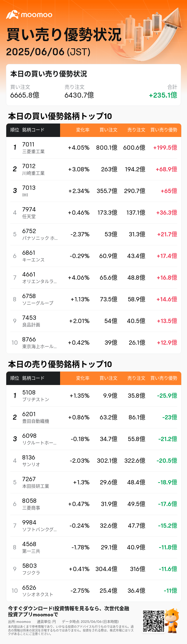This screenshot has width=187, height=644.
Task: Select the rank 3 badge for 6098 リクルート
Action: click(15, 439)
